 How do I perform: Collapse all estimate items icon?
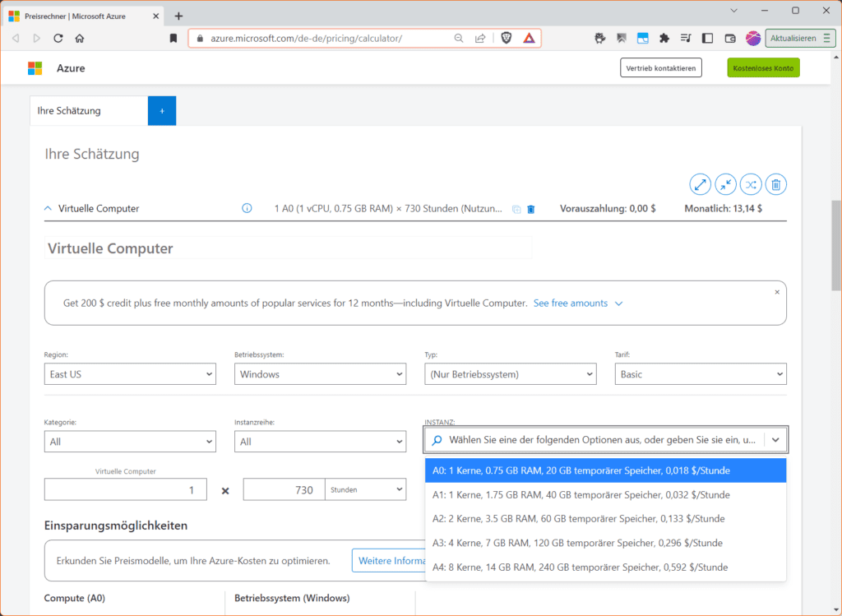(725, 184)
